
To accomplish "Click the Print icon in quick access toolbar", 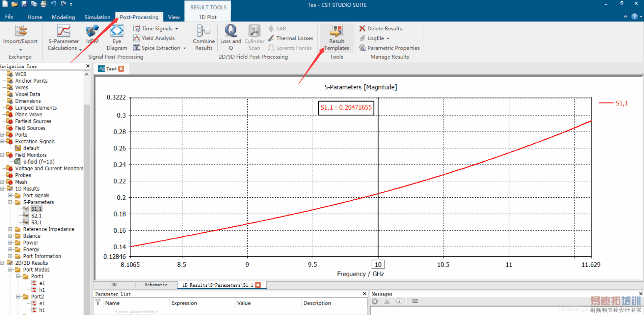I will tap(44, 4).
